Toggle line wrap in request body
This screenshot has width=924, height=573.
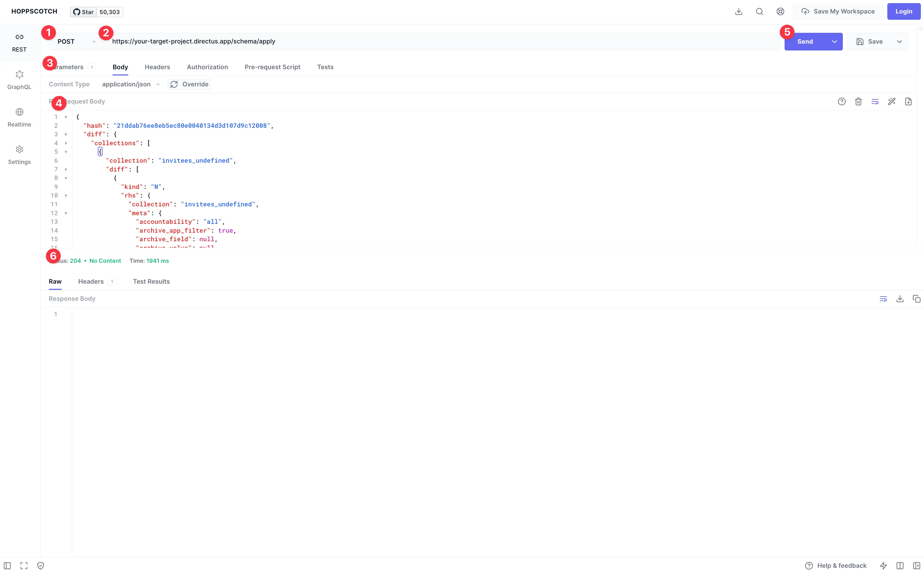point(875,101)
